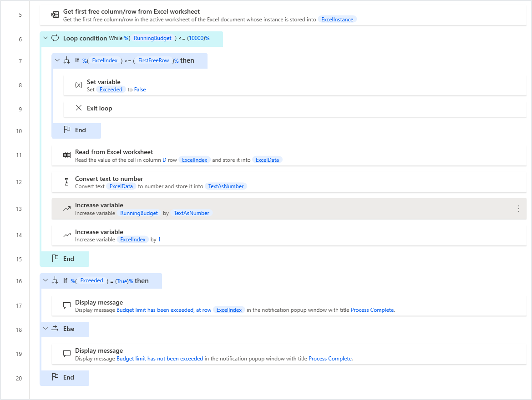The image size is (532, 400).
Task: Collapse the If ExcelIndex condition block
Action: [57, 60]
